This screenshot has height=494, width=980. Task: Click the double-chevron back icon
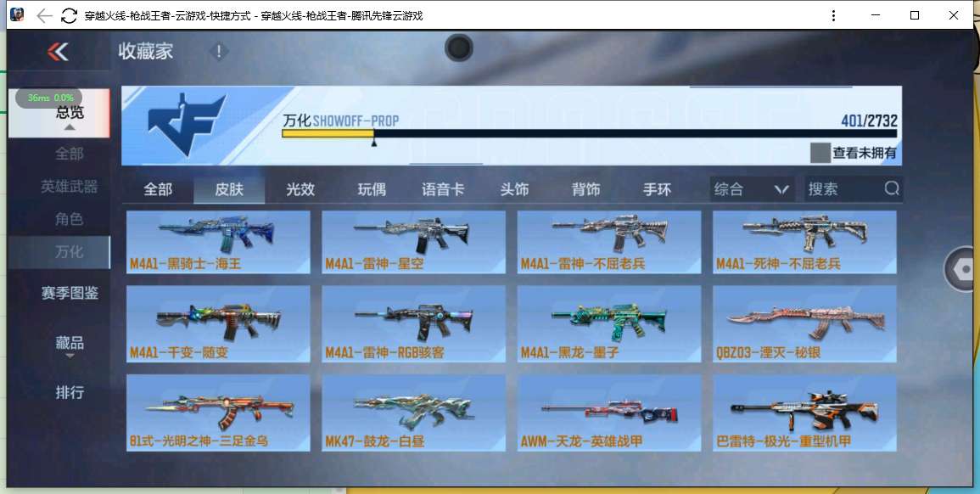59,52
